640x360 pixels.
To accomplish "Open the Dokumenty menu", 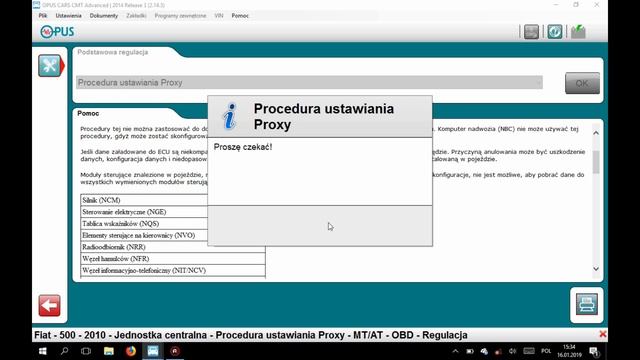I will [x=104, y=16].
